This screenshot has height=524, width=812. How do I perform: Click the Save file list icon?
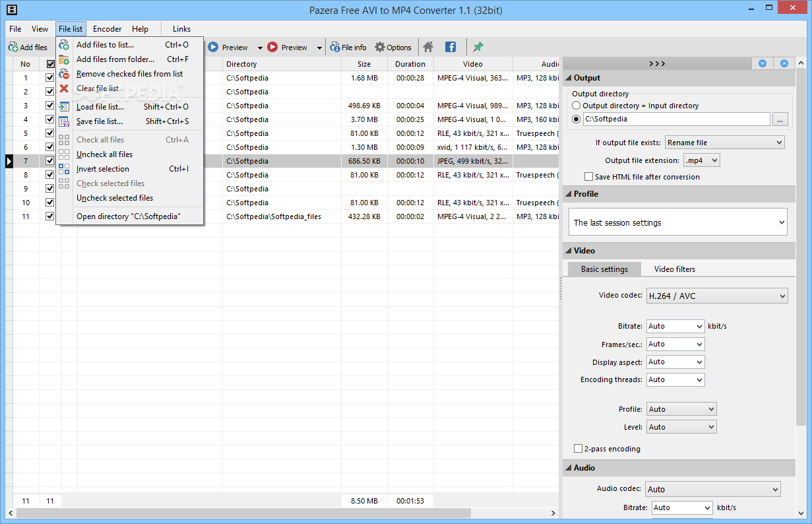(64, 121)
